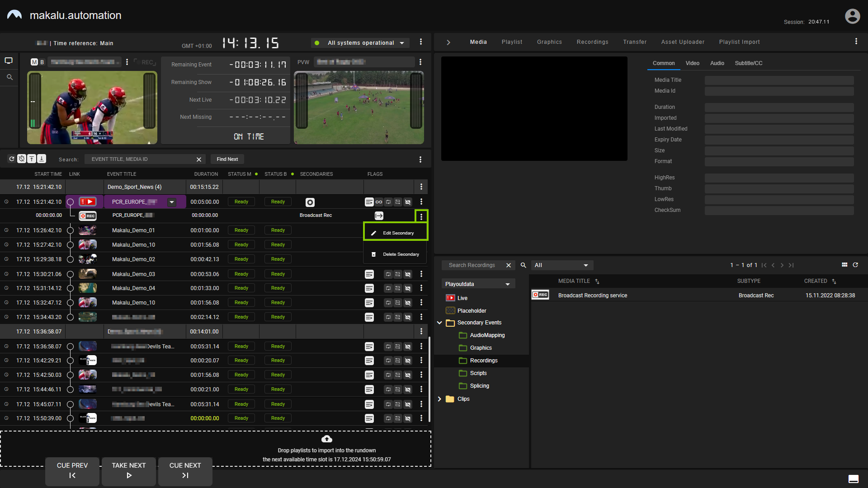
Task: Switch to the Playlist tab
Action: click(x=512, y=42)
